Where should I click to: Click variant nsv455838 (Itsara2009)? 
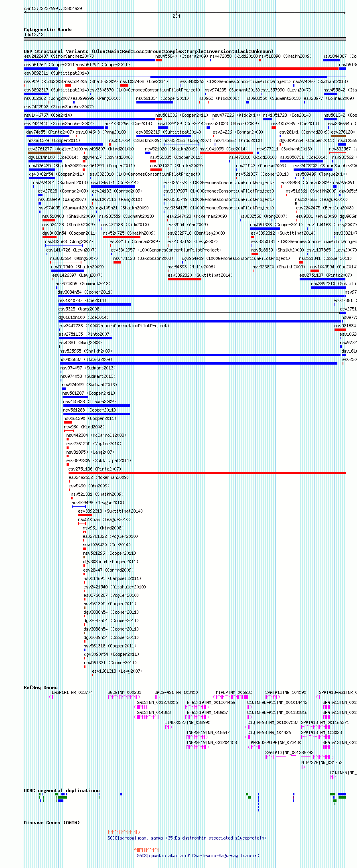89,402
